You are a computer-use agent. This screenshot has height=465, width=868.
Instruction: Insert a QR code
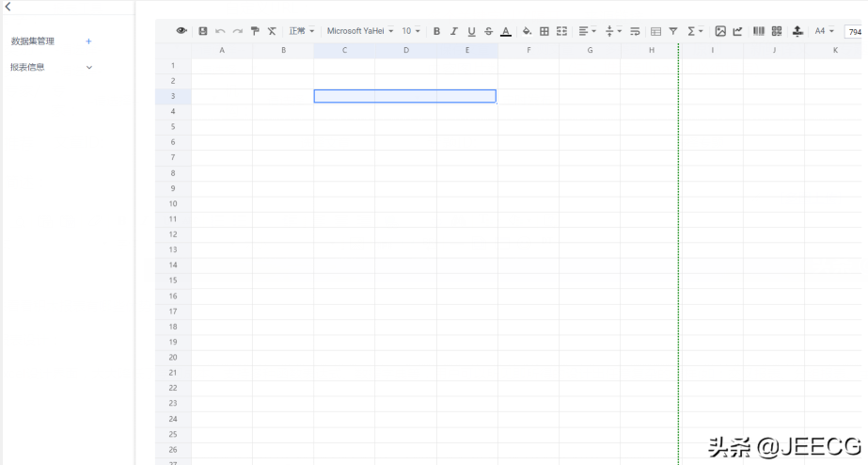click(777, 31)
